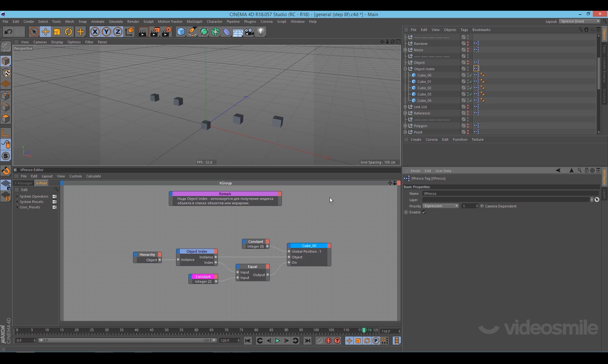Click frame 60 on the timeline ruler
The image size is (608, 364).
tap(196, 330)
